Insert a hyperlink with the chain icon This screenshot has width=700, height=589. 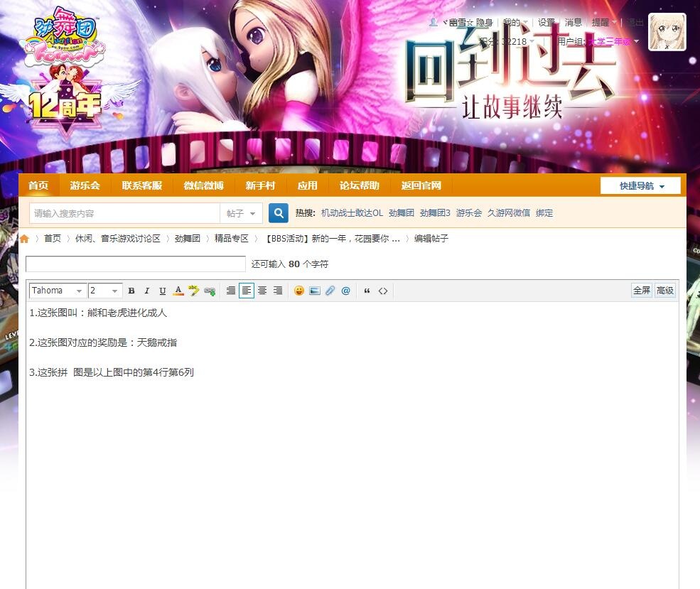point(210,291)
